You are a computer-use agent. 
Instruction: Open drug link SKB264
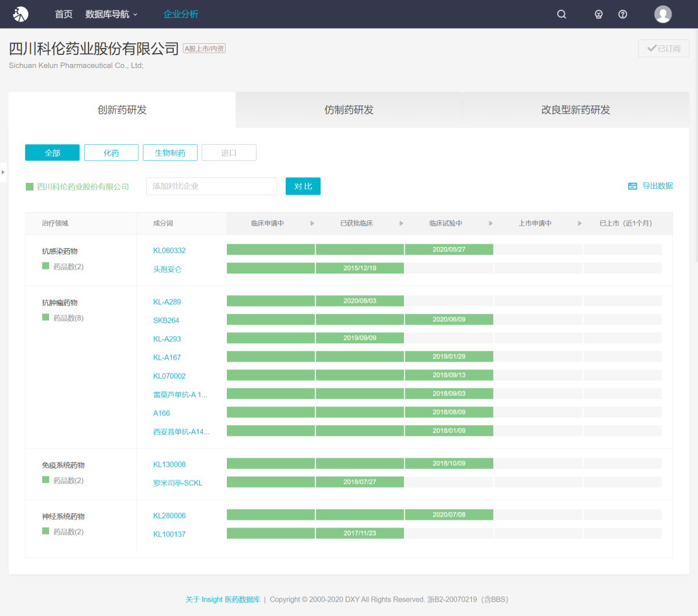[x=166, y=321]
